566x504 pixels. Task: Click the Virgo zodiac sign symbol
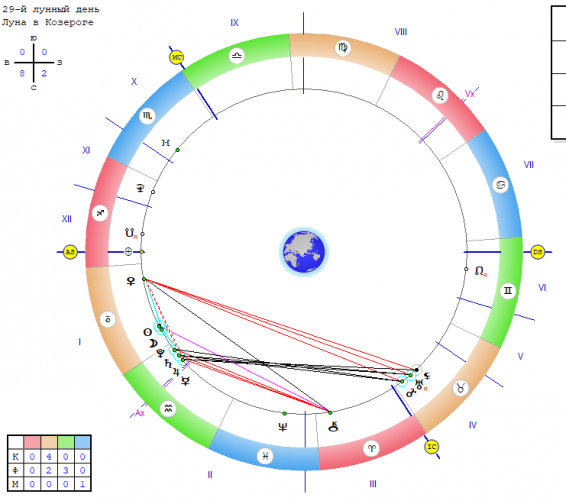point(343,47)
